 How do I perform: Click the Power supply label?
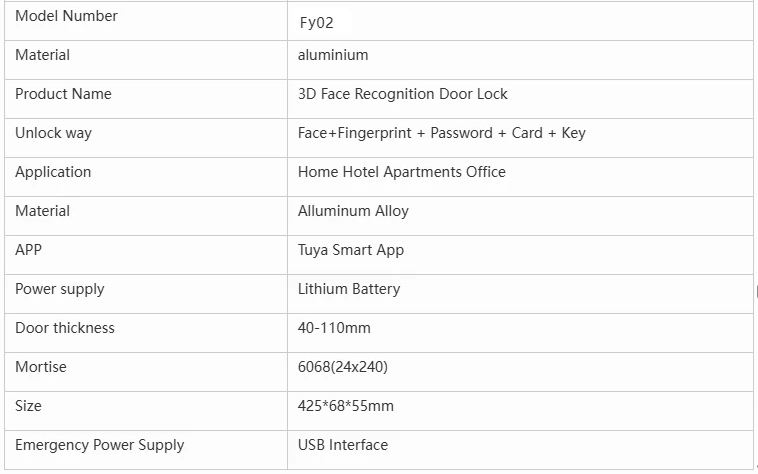pos(59,289)
